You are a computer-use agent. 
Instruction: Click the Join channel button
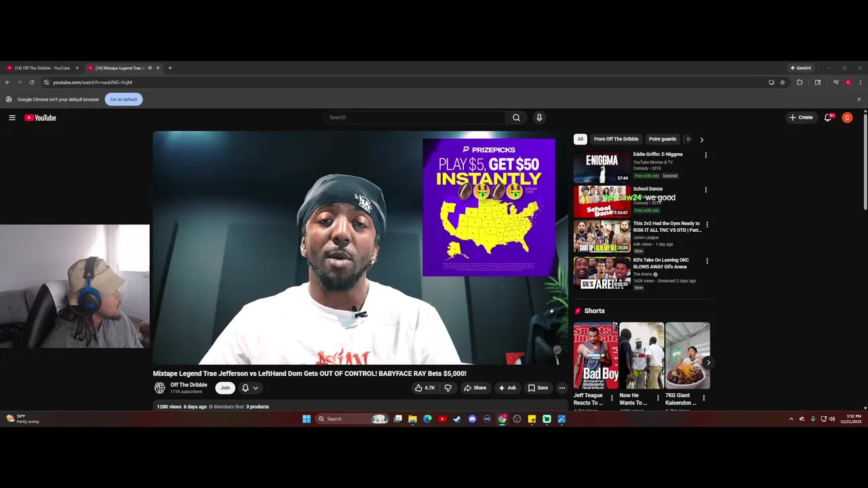click(x=225, y=388)
